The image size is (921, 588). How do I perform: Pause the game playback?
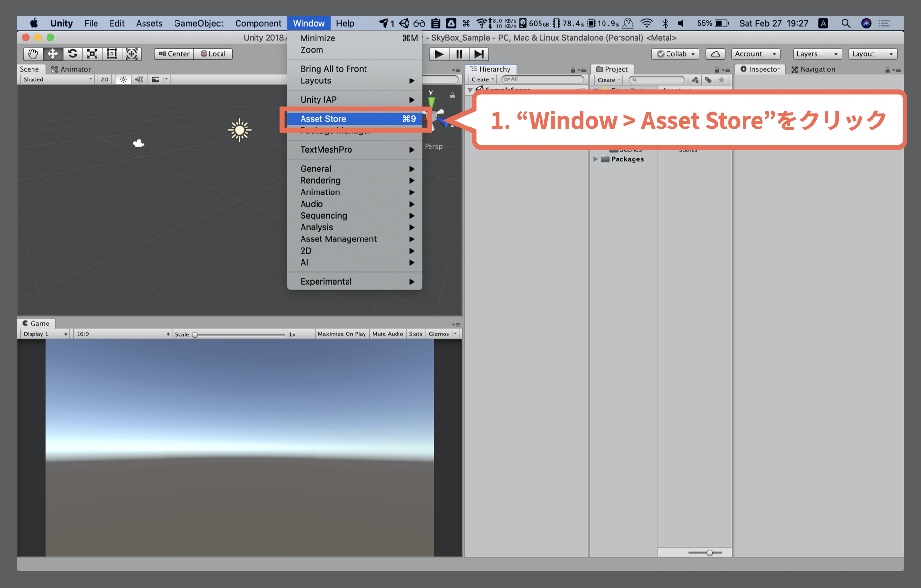click(459, 54)
